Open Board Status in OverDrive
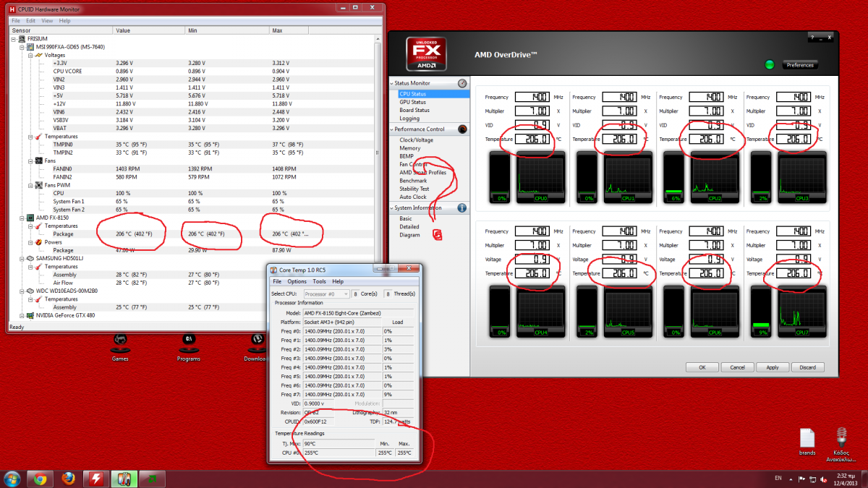This screenshot has width=868, height=488. (x=414, y=111)
